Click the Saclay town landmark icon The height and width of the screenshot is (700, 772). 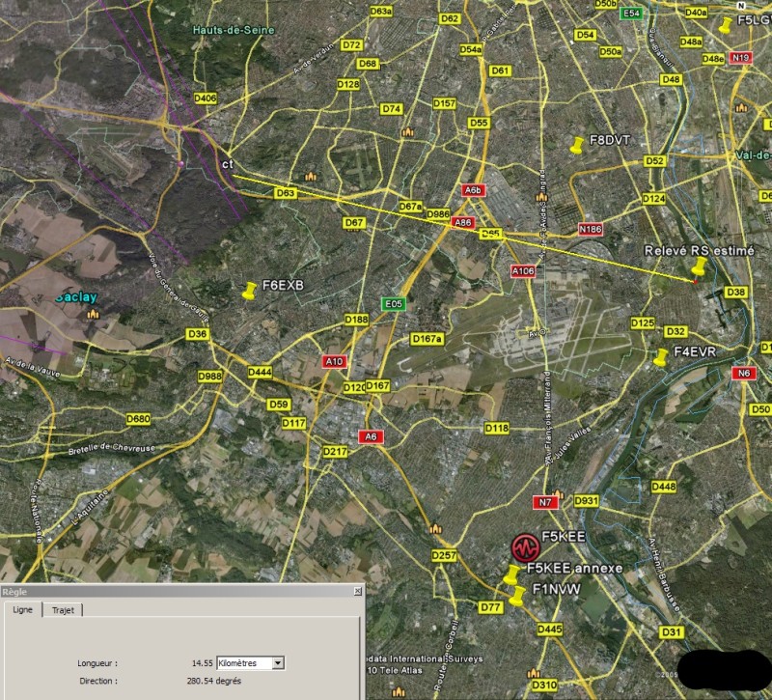tap(93, 314)
